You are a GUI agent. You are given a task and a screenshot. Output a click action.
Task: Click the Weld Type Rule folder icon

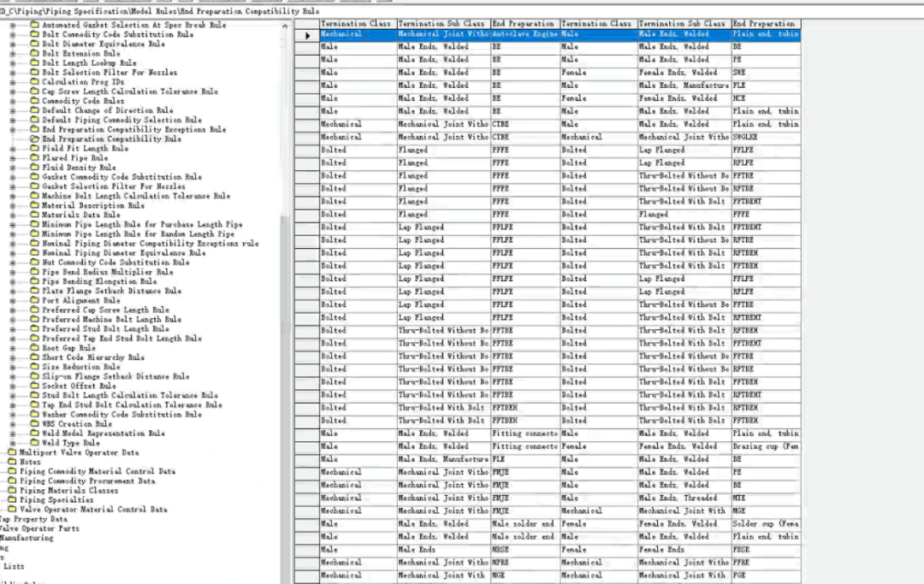35,443
